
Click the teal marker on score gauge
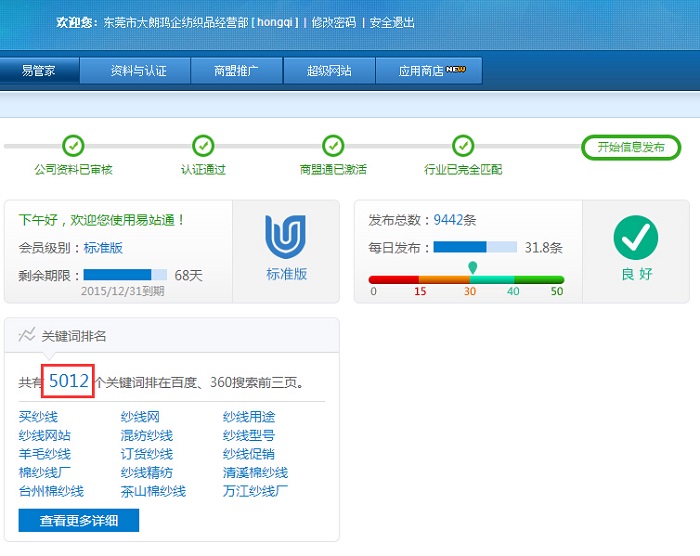[472, 268]
